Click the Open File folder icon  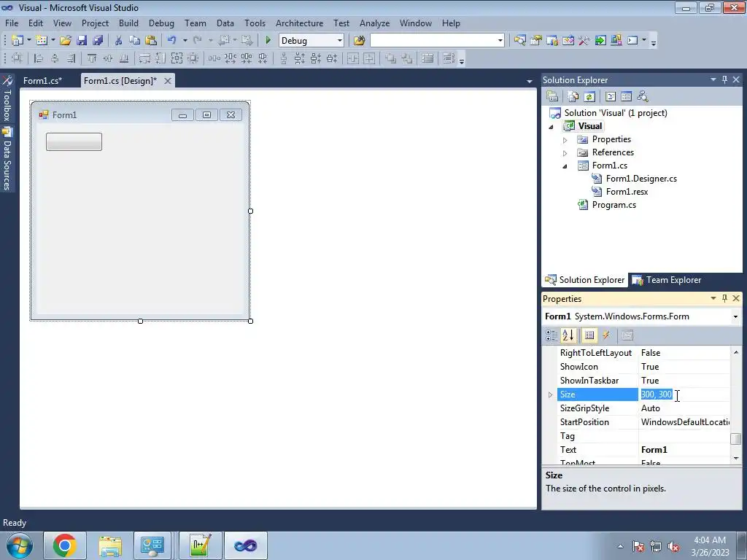tap(65, 41)
